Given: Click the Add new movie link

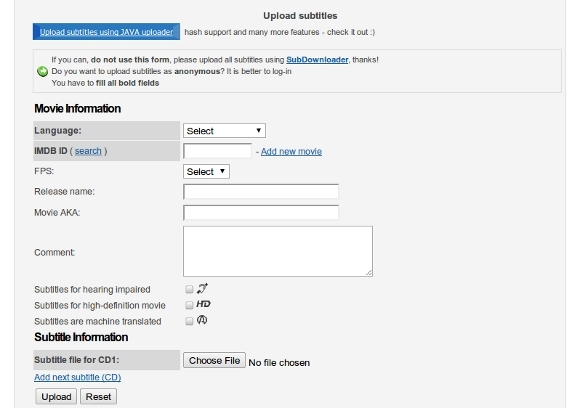Looking at the screenshot, I should point(291,151).
